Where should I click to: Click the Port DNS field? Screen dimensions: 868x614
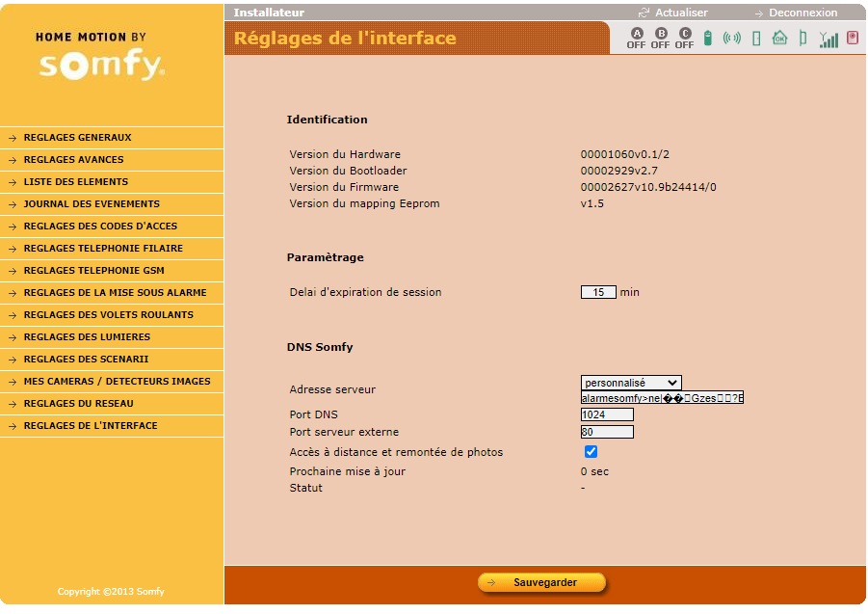607,414
